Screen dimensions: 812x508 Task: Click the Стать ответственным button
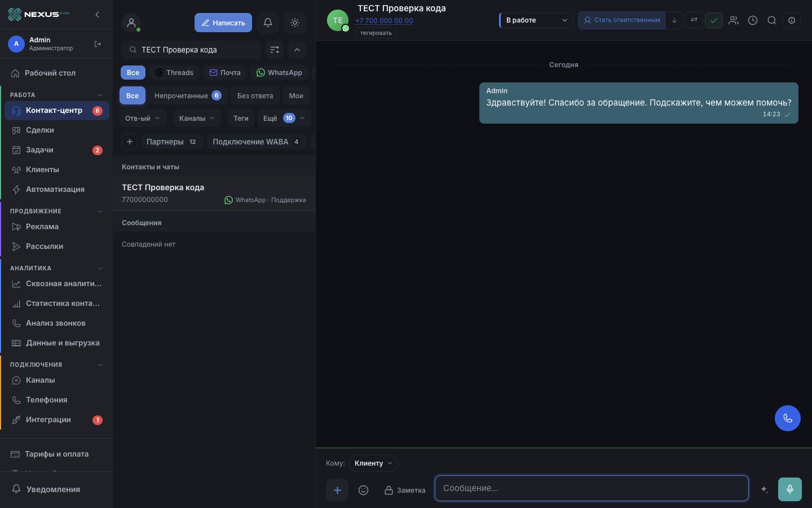pyautogui.click(x=621, y=20)
